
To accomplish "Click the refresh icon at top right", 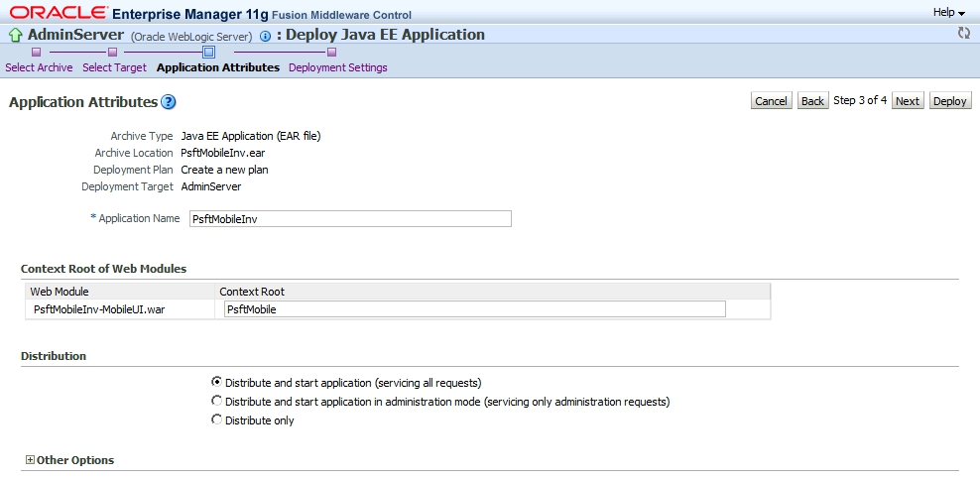I will tap(964, 33).
